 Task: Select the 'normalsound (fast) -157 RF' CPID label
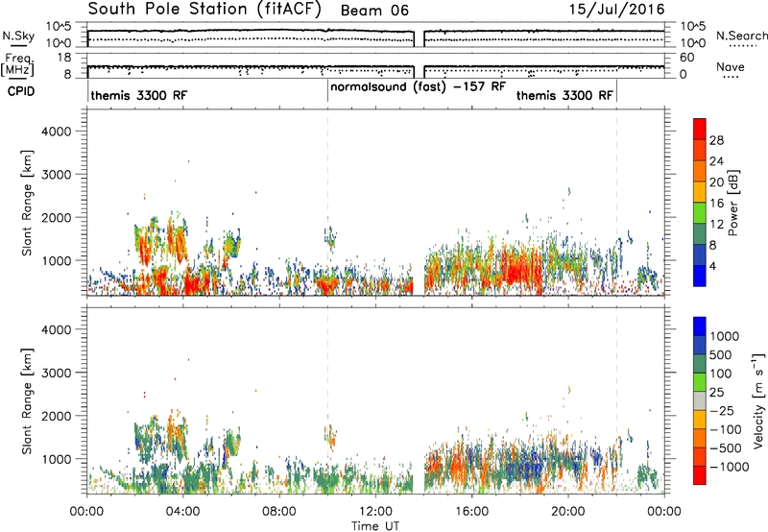pos(418,87)
